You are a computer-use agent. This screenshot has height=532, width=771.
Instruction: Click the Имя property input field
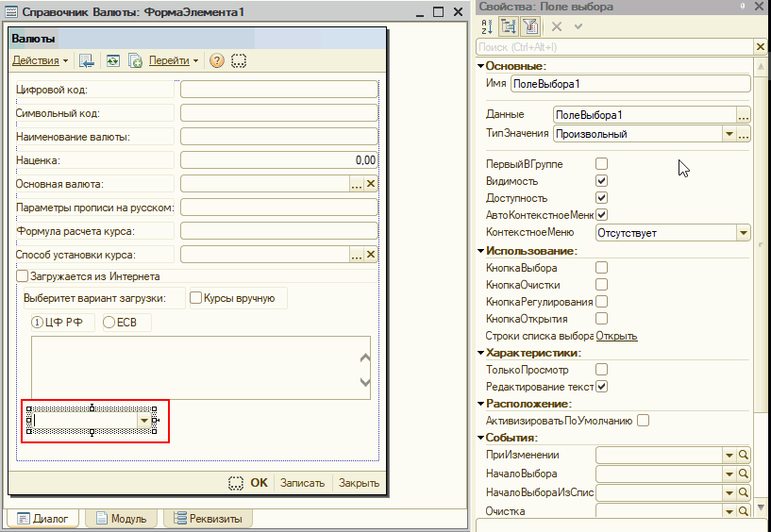point(630,84)
